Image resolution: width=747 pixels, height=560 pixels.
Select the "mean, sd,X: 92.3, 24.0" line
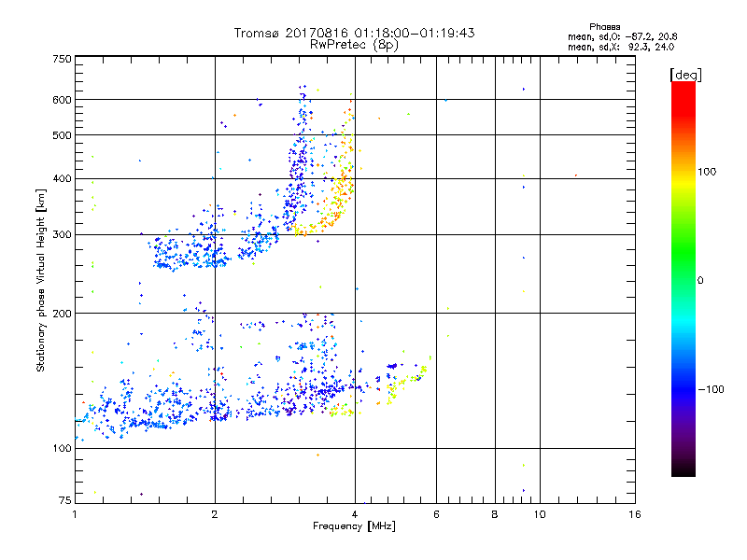pos(621,47)
